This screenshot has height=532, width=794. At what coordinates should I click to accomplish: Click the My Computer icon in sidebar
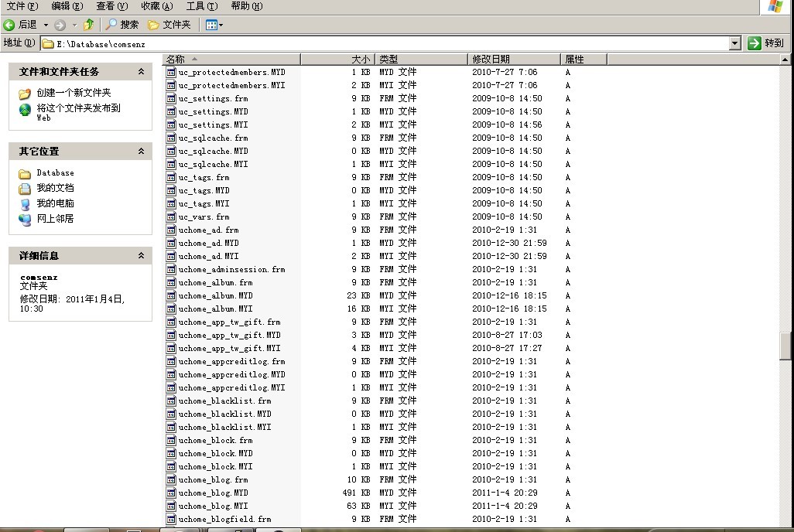click(25, 204)
